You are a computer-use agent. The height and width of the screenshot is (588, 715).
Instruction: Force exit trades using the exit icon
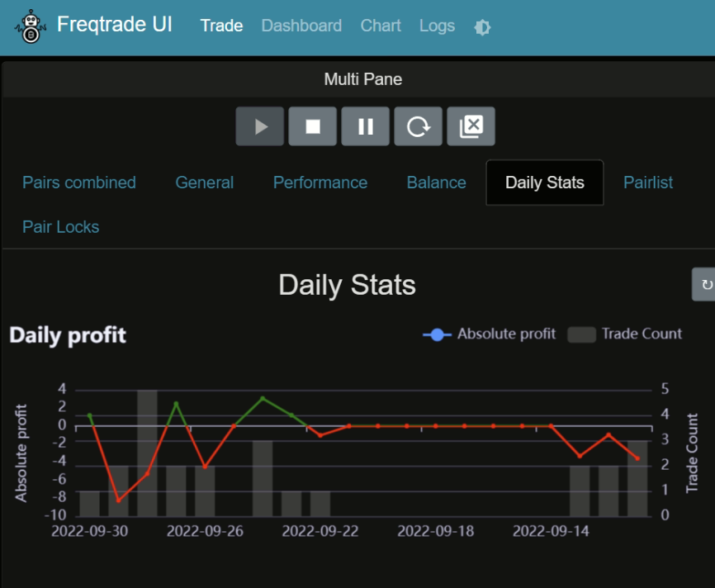coord(471,126)
